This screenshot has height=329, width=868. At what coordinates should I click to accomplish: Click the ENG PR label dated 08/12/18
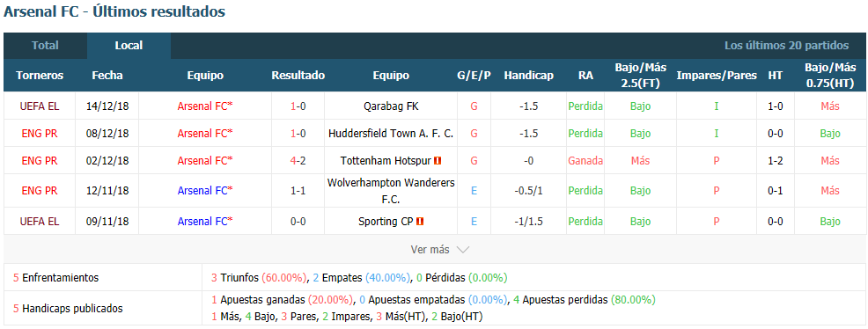[x=40, y=133]
